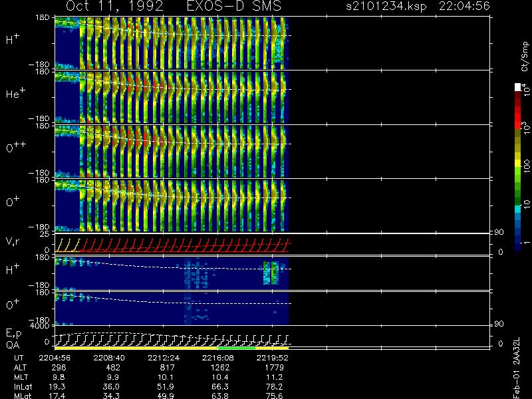The width and height of the screenshot is (532, 399).
Task: Click the "MLat" row header
Action: 23,396
